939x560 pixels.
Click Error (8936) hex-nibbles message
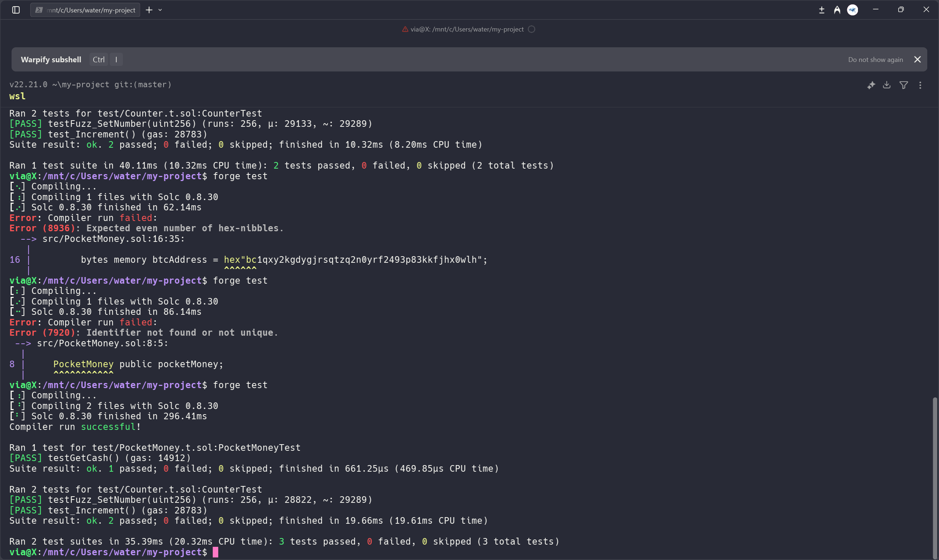(146, 228)
